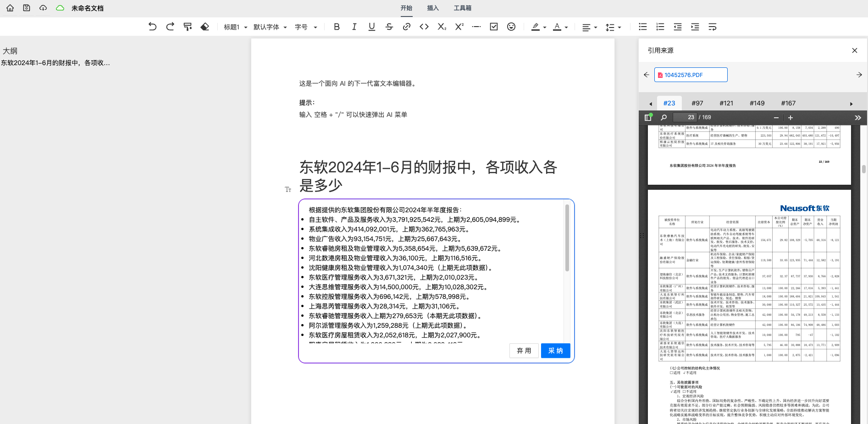Open PDF search with magnifier icon
The image size is (868, 424).
pyautogui.click(x=663, y=117)
